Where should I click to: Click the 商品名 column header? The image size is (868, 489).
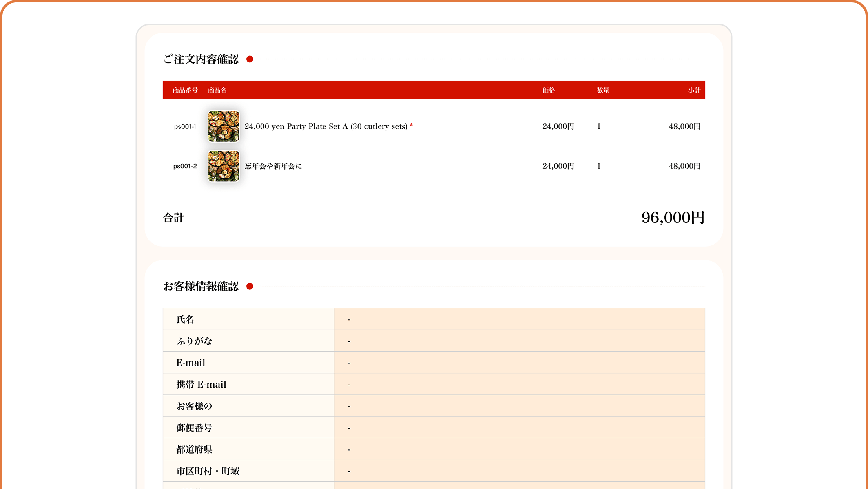click(x=217, y=90)
